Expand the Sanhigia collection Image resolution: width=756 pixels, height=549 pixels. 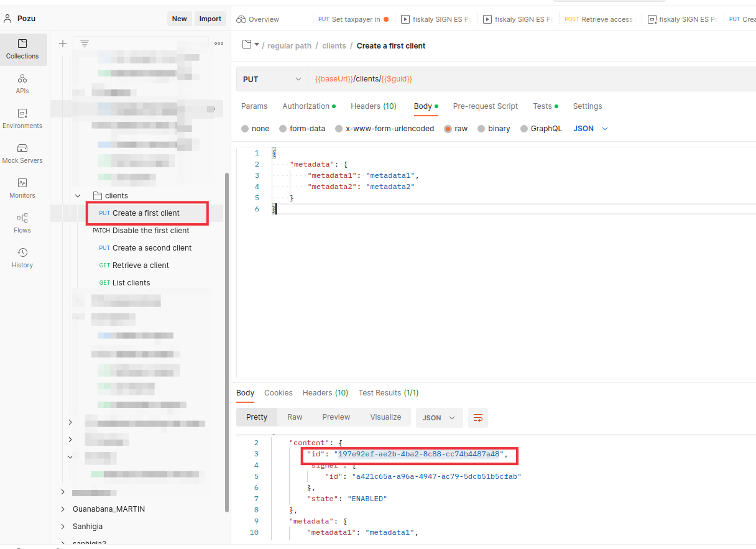63,527
